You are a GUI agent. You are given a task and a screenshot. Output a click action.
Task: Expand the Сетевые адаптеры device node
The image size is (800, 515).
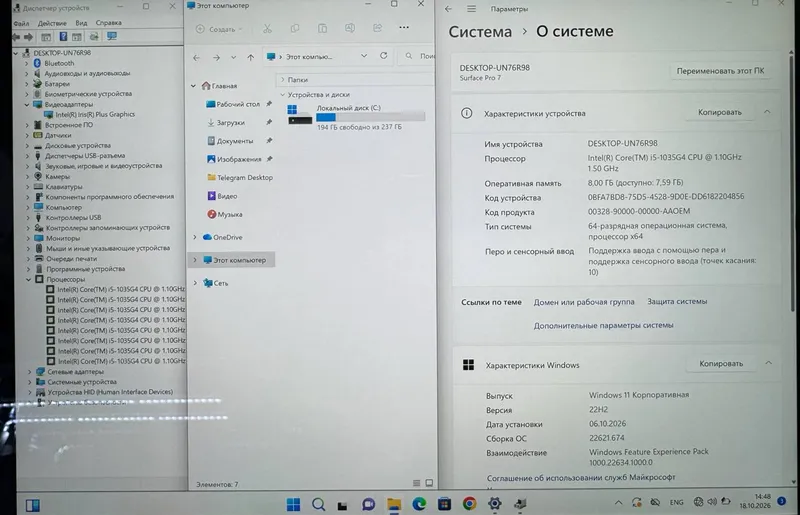(30, 372)
